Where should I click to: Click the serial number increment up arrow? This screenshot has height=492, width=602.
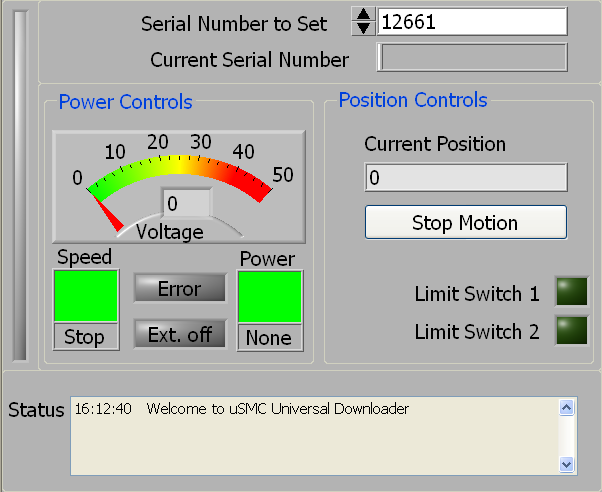tap(364, 16)
